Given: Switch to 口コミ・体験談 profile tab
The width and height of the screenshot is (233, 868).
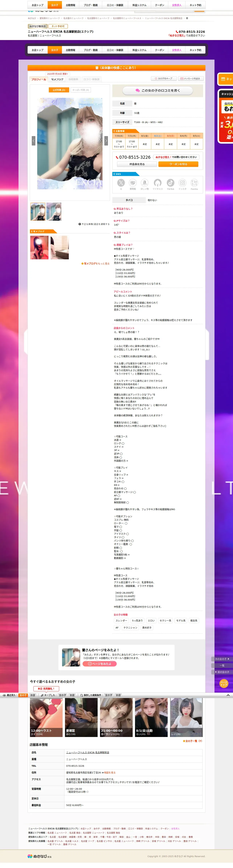Looking at the screenshot, I should click(91, 80).
